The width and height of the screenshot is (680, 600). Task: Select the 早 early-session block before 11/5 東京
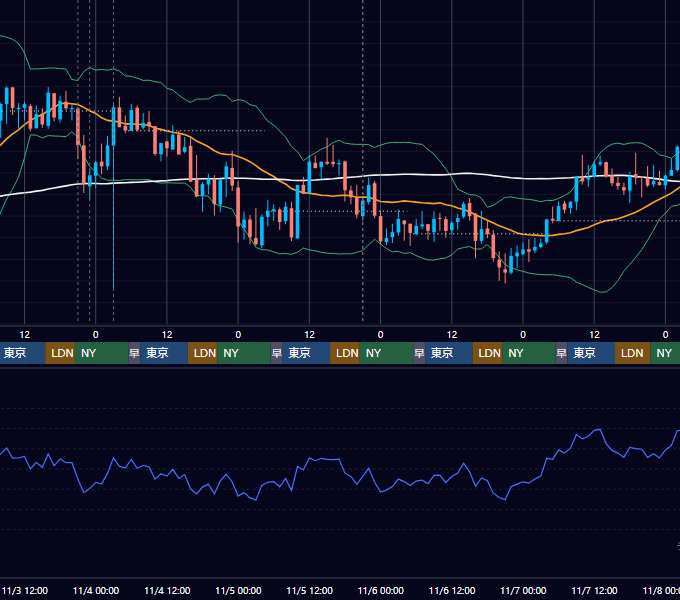tap(277, 353)
